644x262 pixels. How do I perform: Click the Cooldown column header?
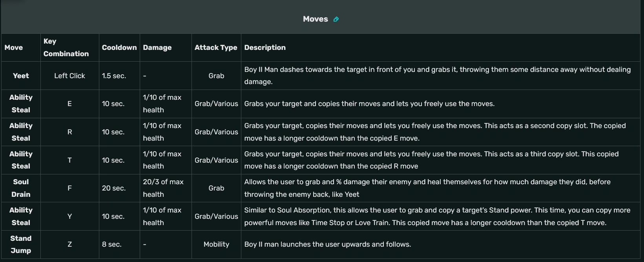pos(119,48)
